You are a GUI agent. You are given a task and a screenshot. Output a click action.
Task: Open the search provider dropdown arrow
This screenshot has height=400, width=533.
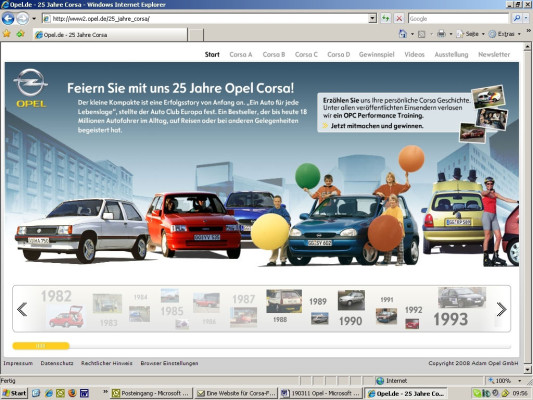[x=526, y=18]
